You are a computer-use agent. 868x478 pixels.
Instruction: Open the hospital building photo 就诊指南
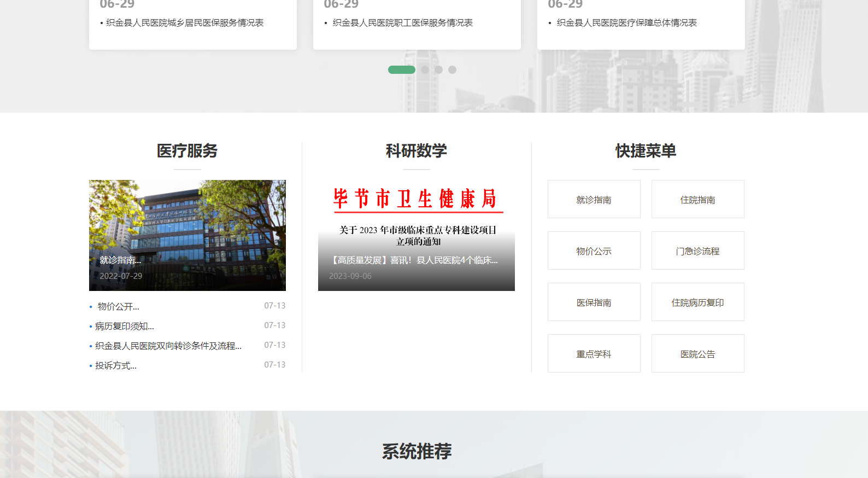(x=187, y=235)
